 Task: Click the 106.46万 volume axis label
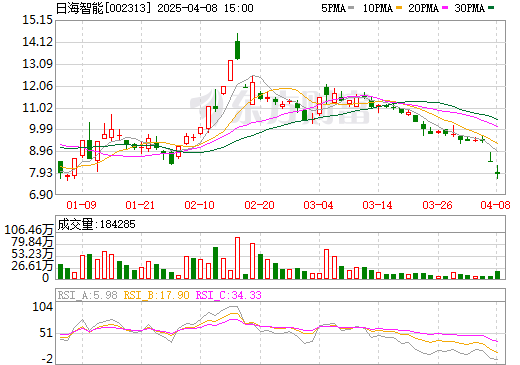pyautogui.click(x=29, y=230)
